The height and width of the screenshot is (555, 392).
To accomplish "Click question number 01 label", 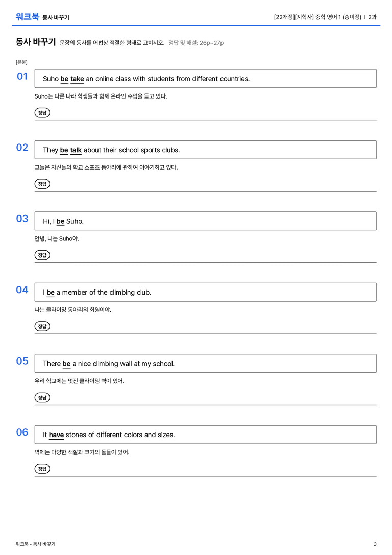I will (22, 76).
